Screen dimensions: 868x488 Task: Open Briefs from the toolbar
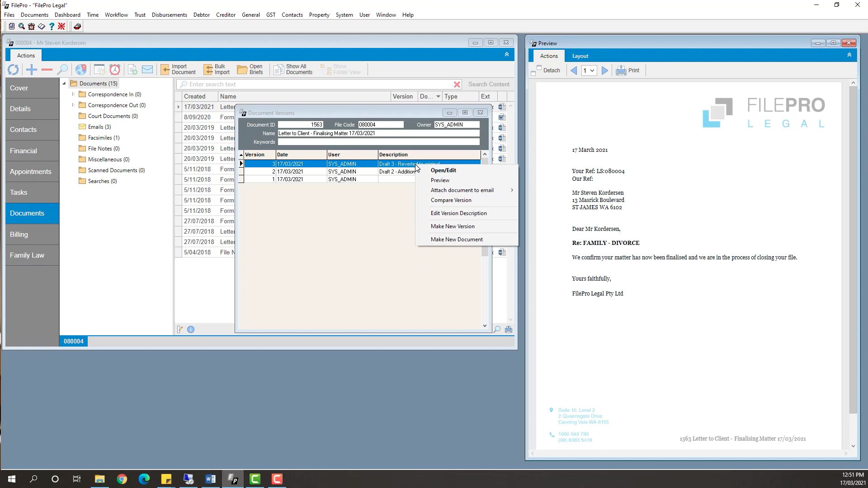click(250, 69)
